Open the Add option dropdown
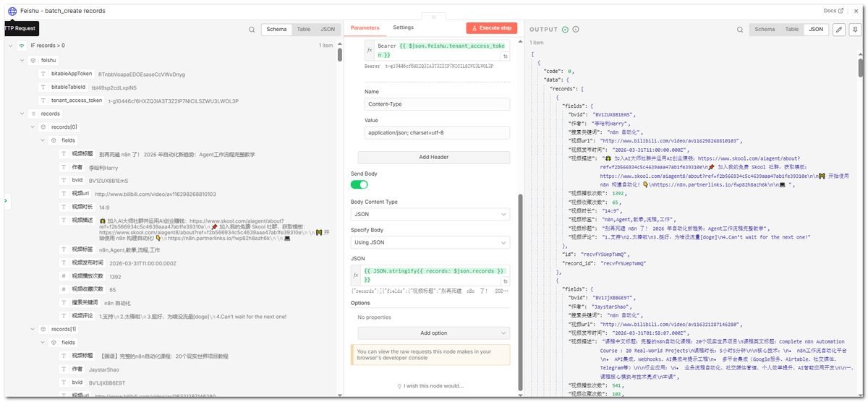The width and height of the screenshot is (868, 402). pyautogui.click(x=434, y=333)
